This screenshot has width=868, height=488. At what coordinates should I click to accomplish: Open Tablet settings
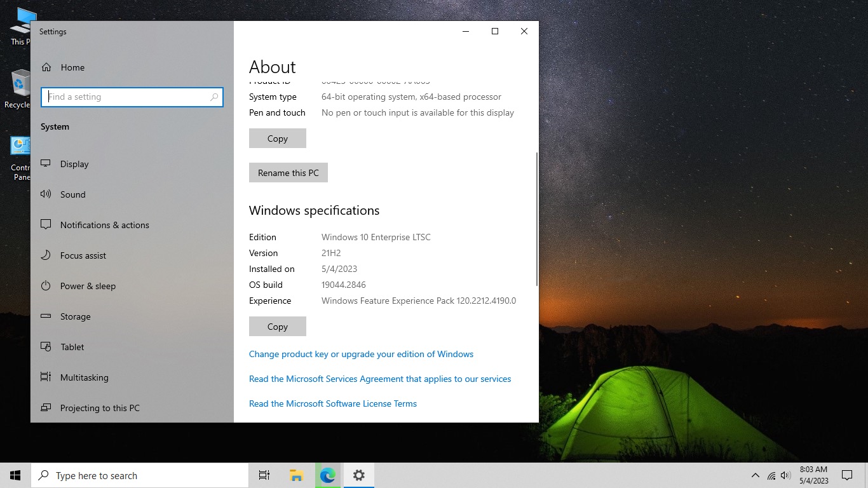(x=132, y=347)
